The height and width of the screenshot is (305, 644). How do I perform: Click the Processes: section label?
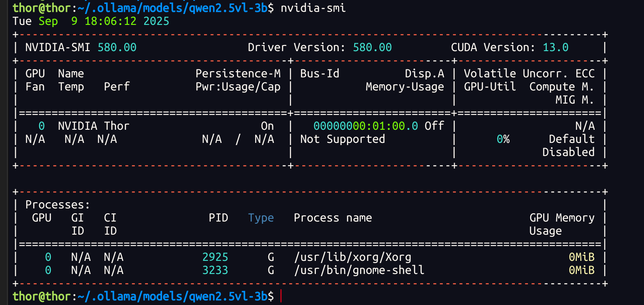coord(58,204)
